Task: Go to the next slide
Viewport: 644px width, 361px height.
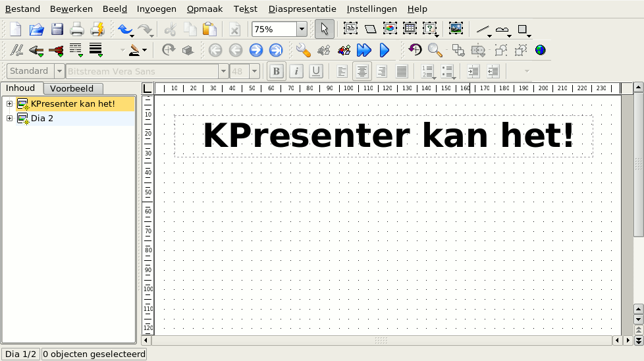Action: point(255,50)
